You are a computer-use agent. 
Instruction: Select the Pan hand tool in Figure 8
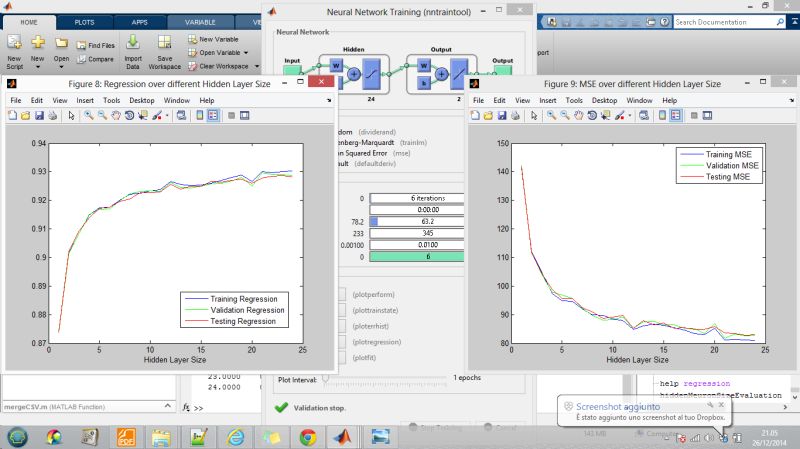pos(116,116)
